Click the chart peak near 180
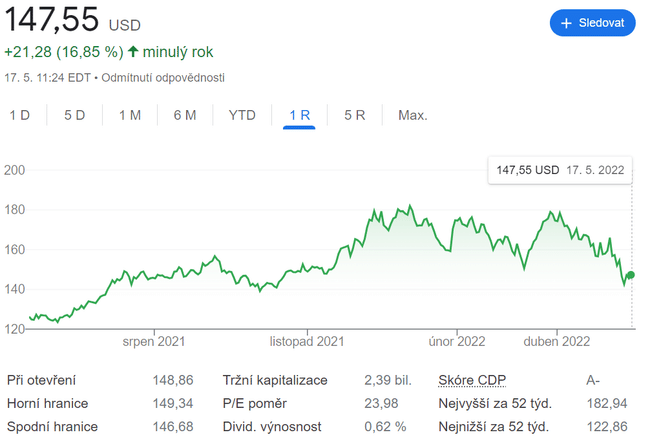This screenshot has width=650, height=445. point(409,207)
